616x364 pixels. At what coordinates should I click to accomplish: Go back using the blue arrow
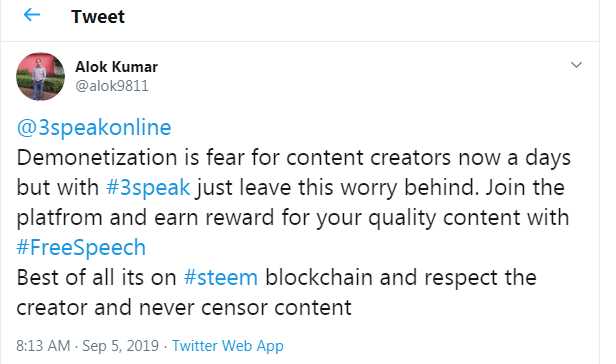(32, 15)
